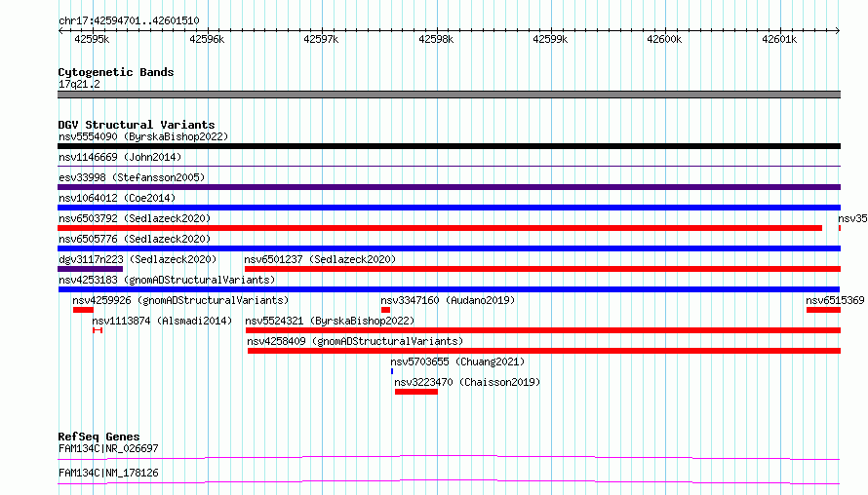The image size is (868, 495).
Task: Open variant esv33998 (Stefansson2005) label
Action: click(132, 177)
